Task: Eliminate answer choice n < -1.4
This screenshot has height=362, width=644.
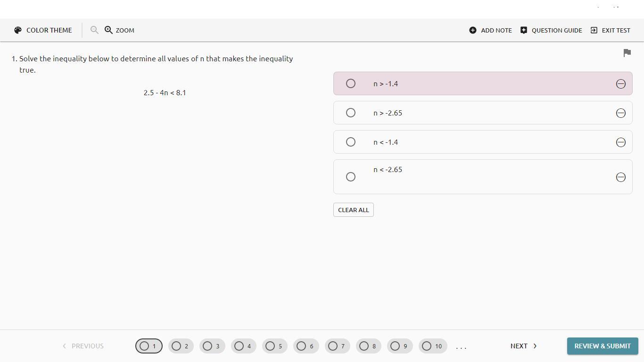Action: [x=621, y=142]
